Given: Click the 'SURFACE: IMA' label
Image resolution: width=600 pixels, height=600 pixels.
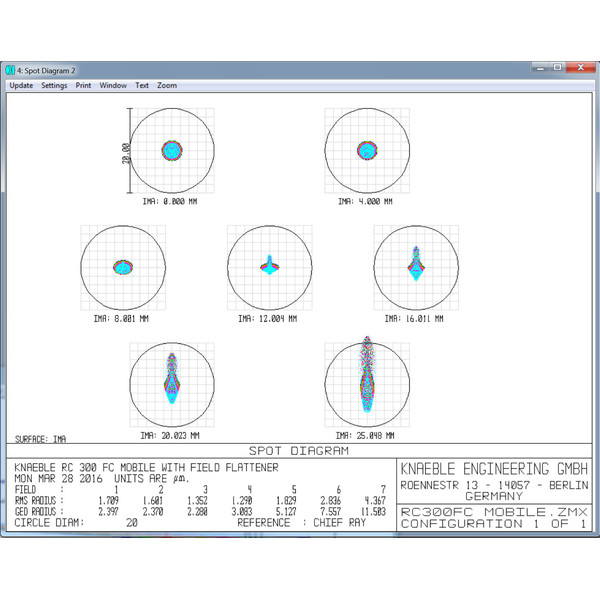Looking at the screenshot, I should [40, 439].
